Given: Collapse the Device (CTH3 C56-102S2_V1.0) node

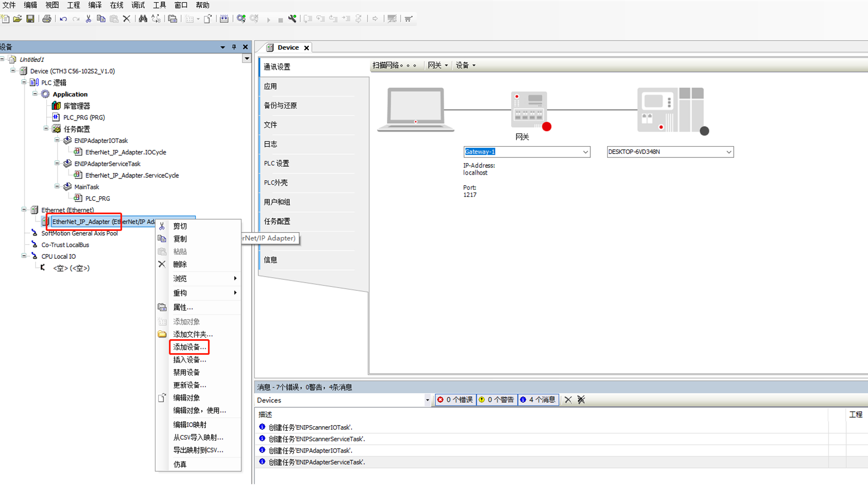Looking at the screenshot, I should [x=13, y=71].
